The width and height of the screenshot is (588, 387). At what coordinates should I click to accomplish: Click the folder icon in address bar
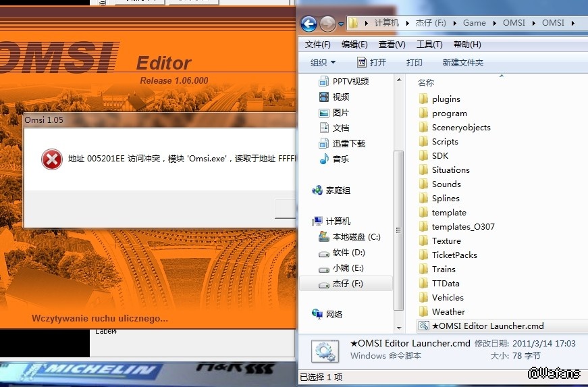pos(353,23)
